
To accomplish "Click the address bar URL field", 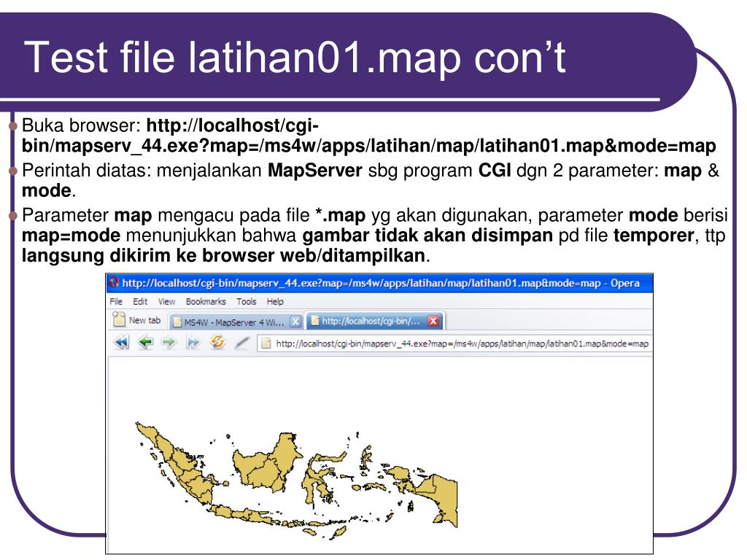I will coord(455,343).
